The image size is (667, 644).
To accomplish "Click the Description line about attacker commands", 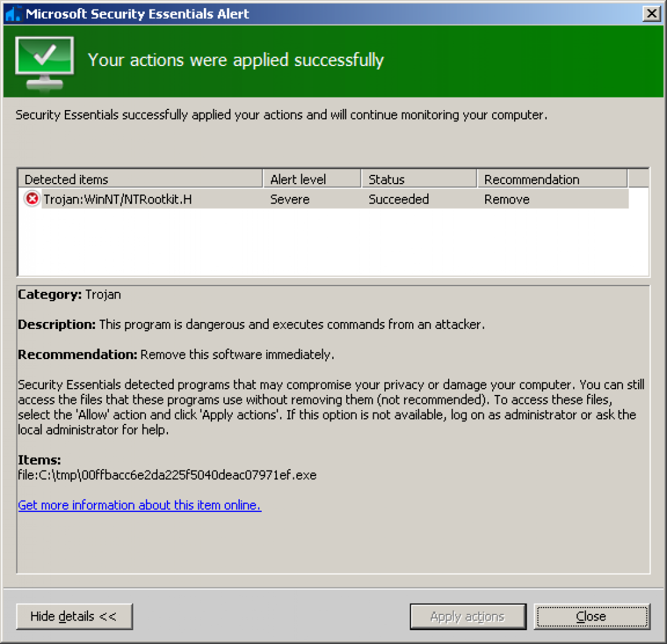I will tap(252, 325).
